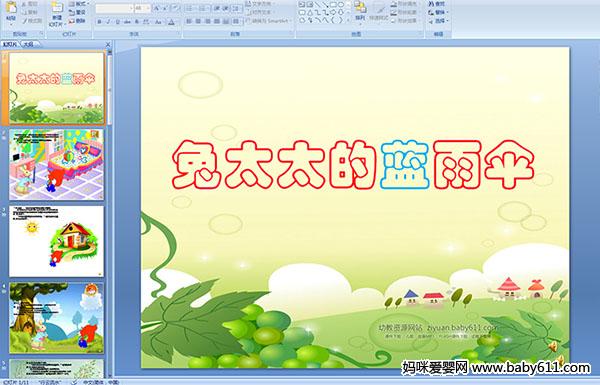Click the Font Color swatch
Screen dimensions: 600x385
[171, 22]
